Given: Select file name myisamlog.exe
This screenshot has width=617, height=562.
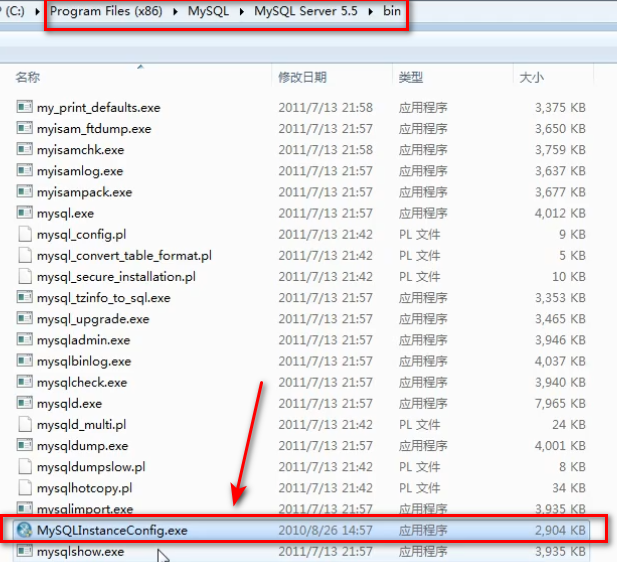Looking at the screenshot, I should tap(80, 171).
